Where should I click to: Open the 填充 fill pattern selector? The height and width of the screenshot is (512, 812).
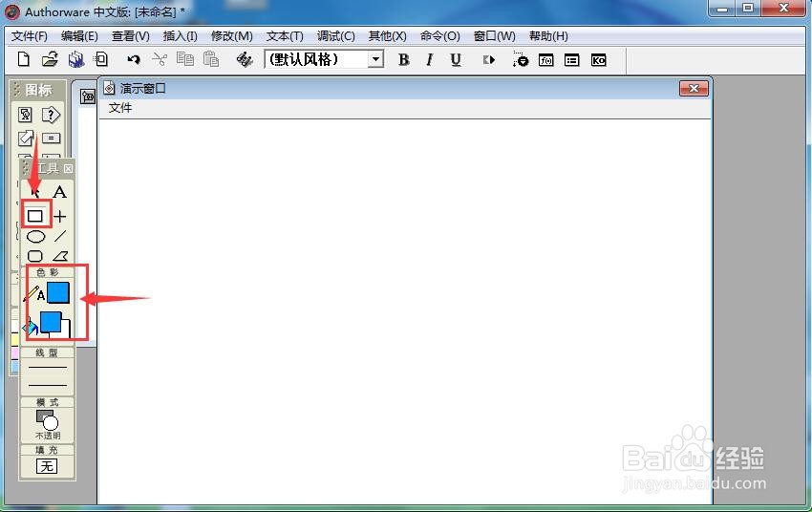(x=47, y=466)
